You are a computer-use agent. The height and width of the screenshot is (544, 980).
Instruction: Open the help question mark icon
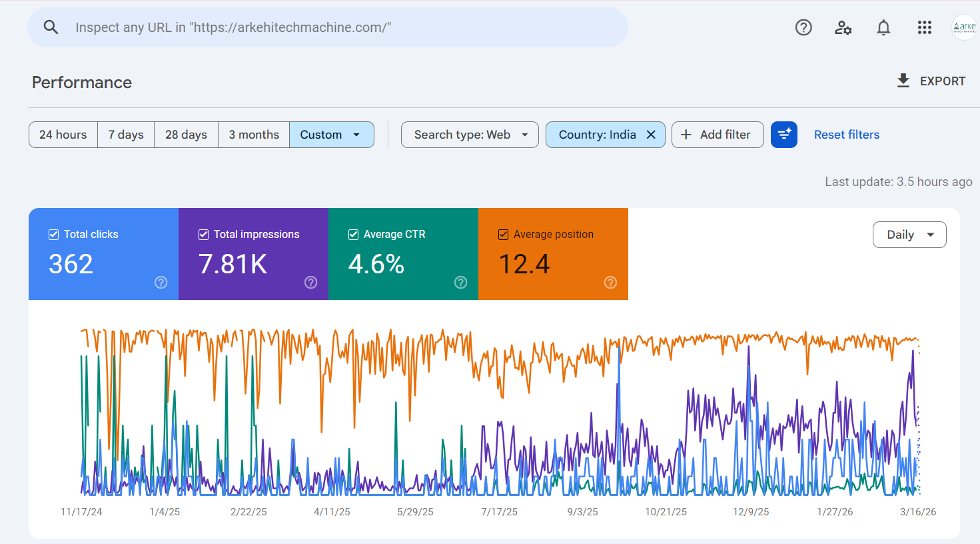pyautogui.click(x=803, y=27)
